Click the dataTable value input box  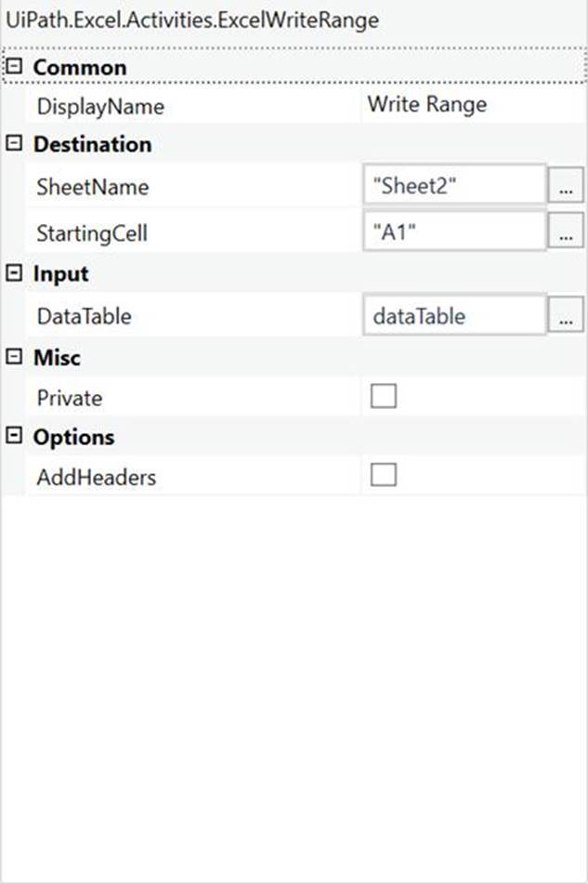click(453, 317)
